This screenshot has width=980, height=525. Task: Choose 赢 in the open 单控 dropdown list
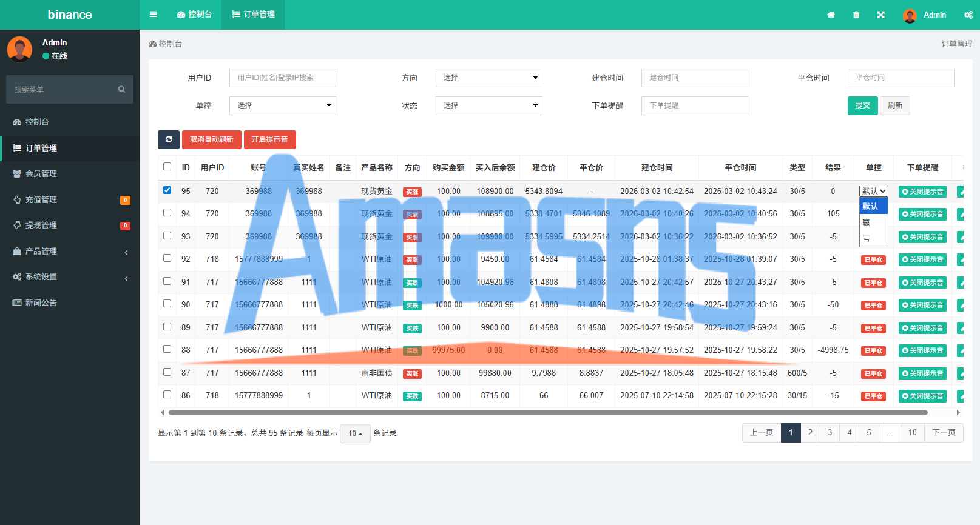[873, 222]
